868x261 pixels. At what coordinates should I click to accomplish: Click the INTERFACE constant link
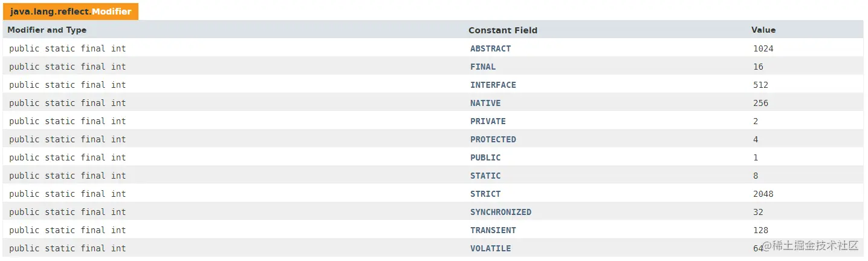tap(493, 85)
